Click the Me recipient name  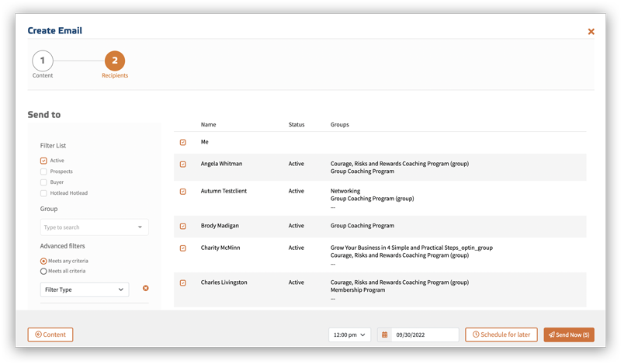[x=204, y=142]
